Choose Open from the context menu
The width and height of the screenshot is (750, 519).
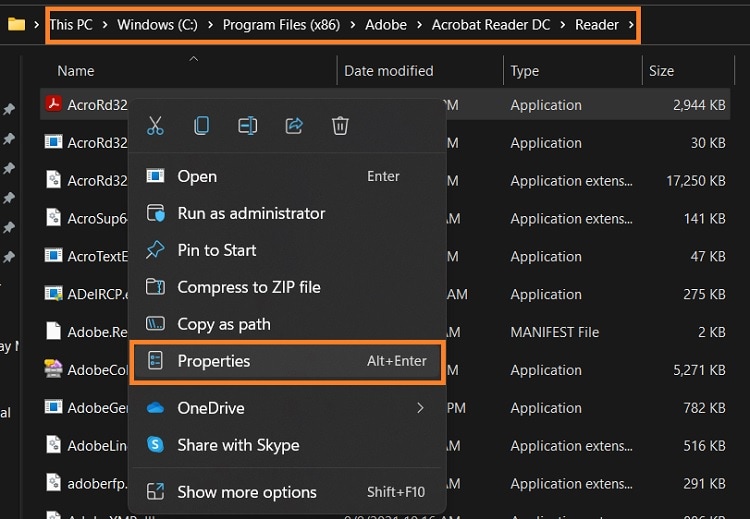coord(197,176)
